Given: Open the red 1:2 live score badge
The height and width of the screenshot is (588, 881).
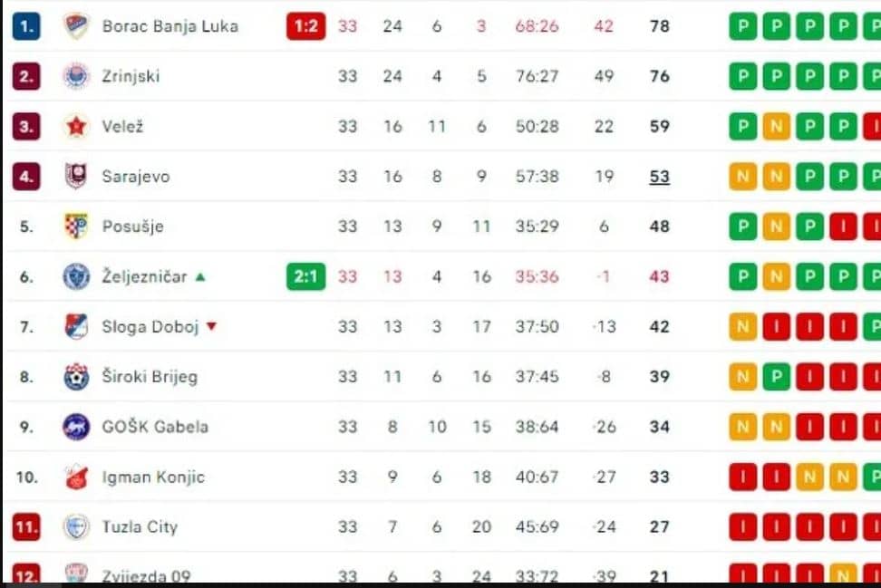Looking at the screenshot, I should [305, 26].
